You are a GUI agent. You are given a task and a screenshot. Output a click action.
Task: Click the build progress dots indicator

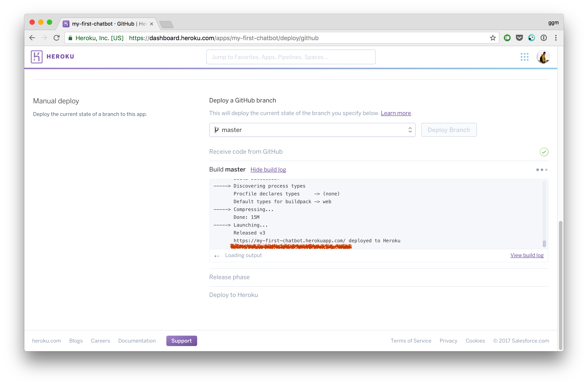coord(542,170)
